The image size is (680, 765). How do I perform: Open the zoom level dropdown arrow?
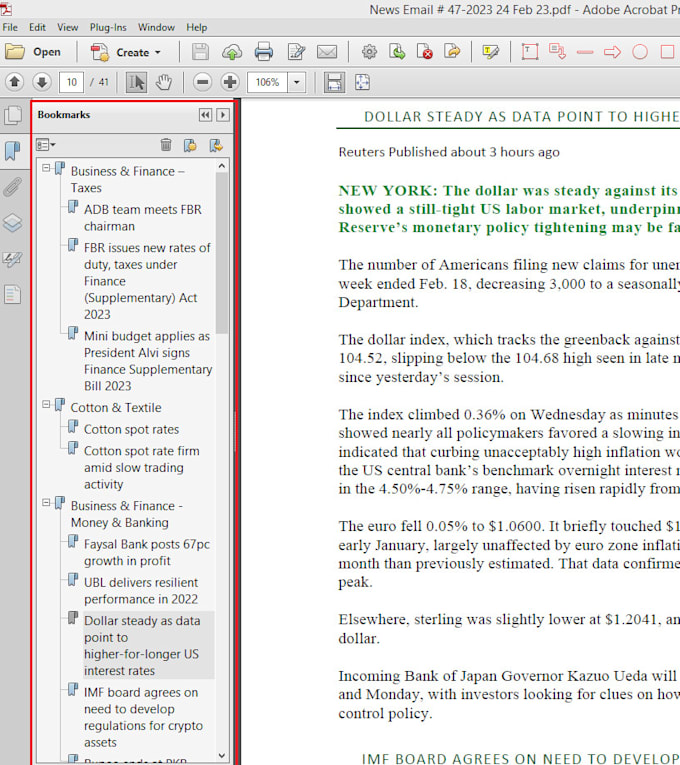[297, 82]
